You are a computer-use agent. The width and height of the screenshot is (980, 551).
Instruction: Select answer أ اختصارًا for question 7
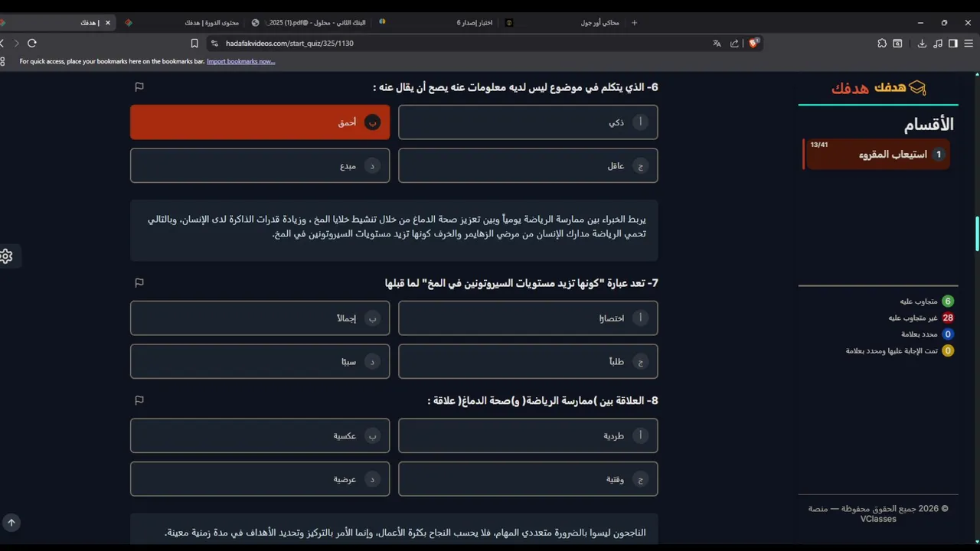(528, 318)
